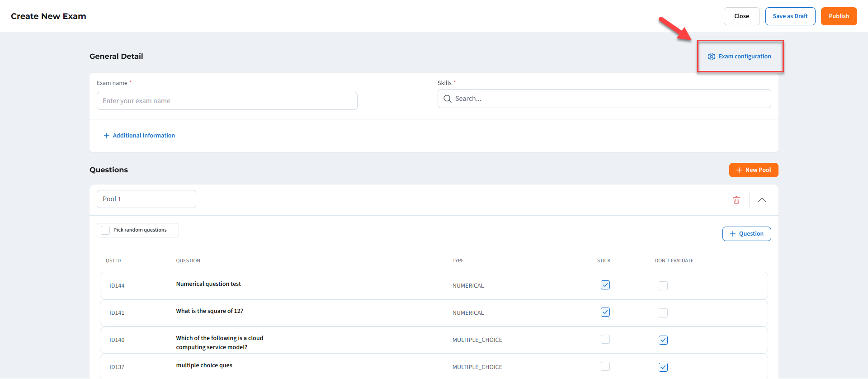Uncheck Don't Evaluate for question ID140
The height and width of the screenshot is (379, 868).
663,340
